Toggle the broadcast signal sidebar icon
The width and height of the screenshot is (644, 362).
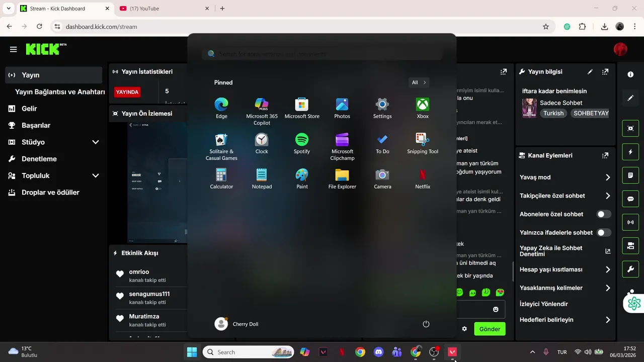coord(630,222)
